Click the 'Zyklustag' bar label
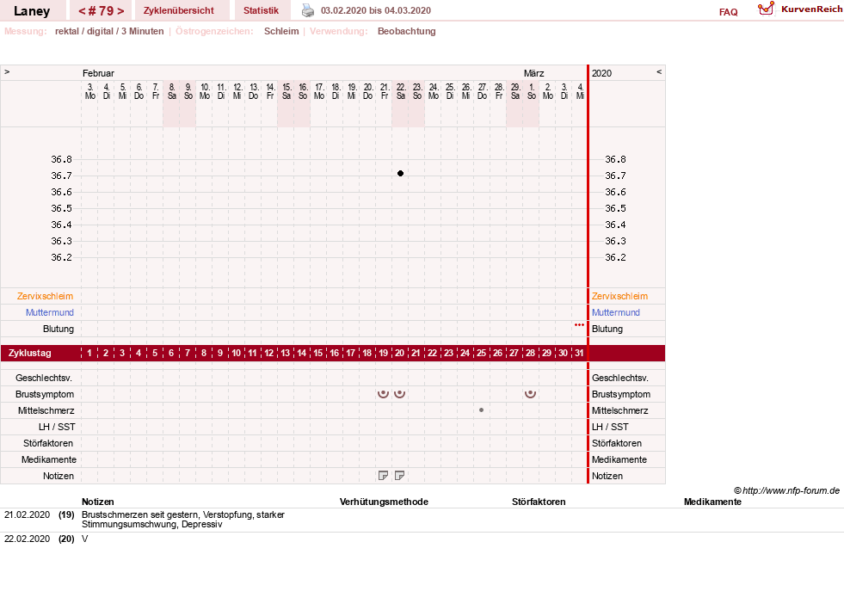844x616 pixels. (29, 354)
